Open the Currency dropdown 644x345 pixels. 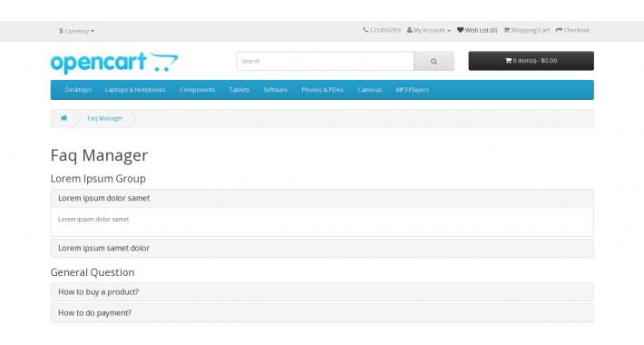pyautogui.click(x=76, y=31)
